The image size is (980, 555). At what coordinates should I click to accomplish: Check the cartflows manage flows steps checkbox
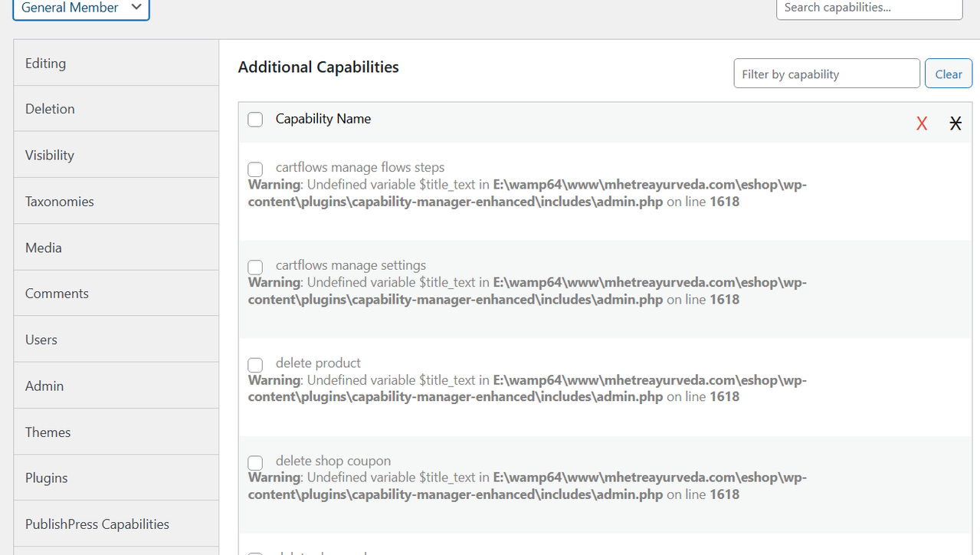(255, 169)
